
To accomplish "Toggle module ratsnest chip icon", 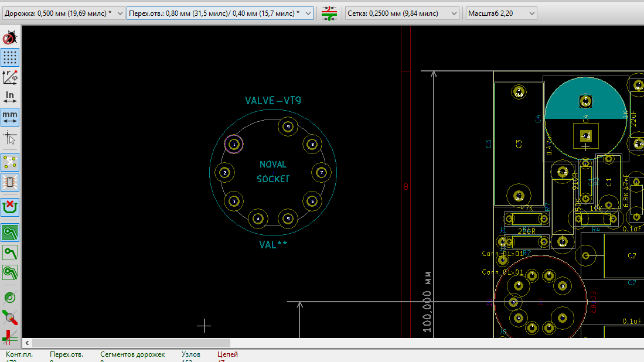I will click(10, 182).
